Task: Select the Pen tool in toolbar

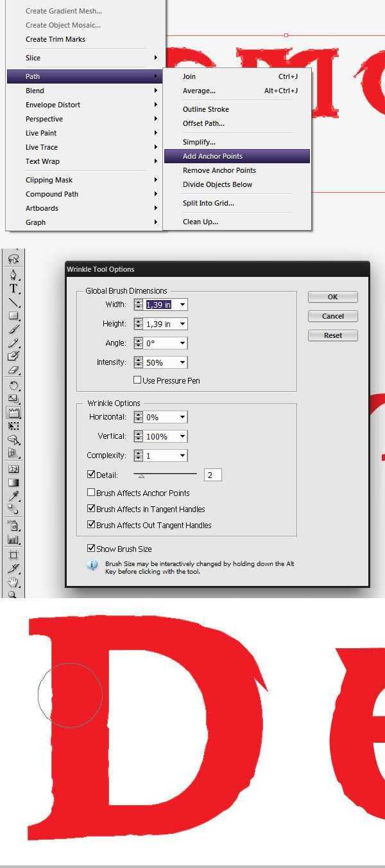Action: [x=13, y=274]
